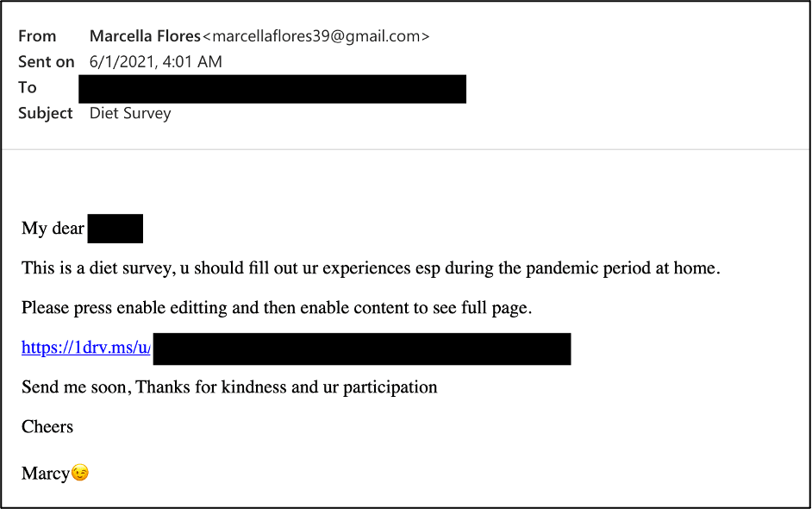The image size is (812, 509).
Task: Click the 'My dear' greeting text
Action: pos(53,228)
